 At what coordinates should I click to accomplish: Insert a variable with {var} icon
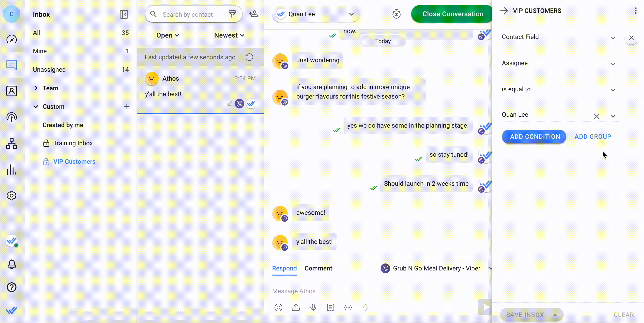(x=348, y=307)
